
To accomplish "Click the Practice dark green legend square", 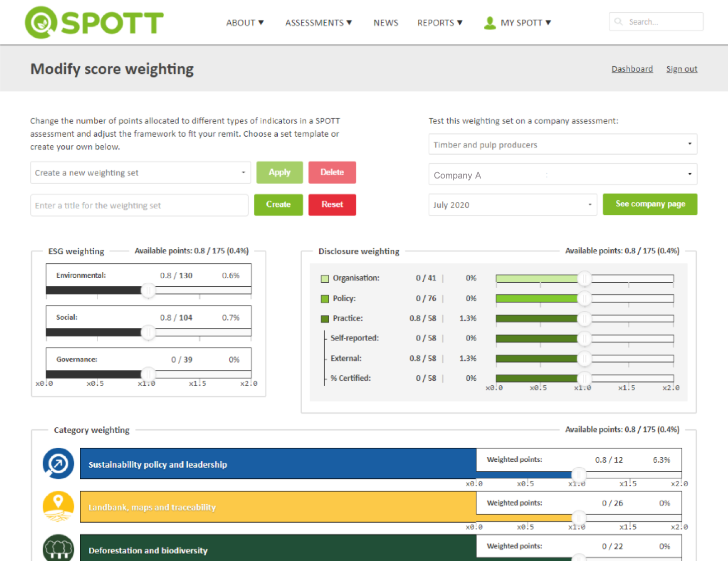I will click(x=324, y=318).
